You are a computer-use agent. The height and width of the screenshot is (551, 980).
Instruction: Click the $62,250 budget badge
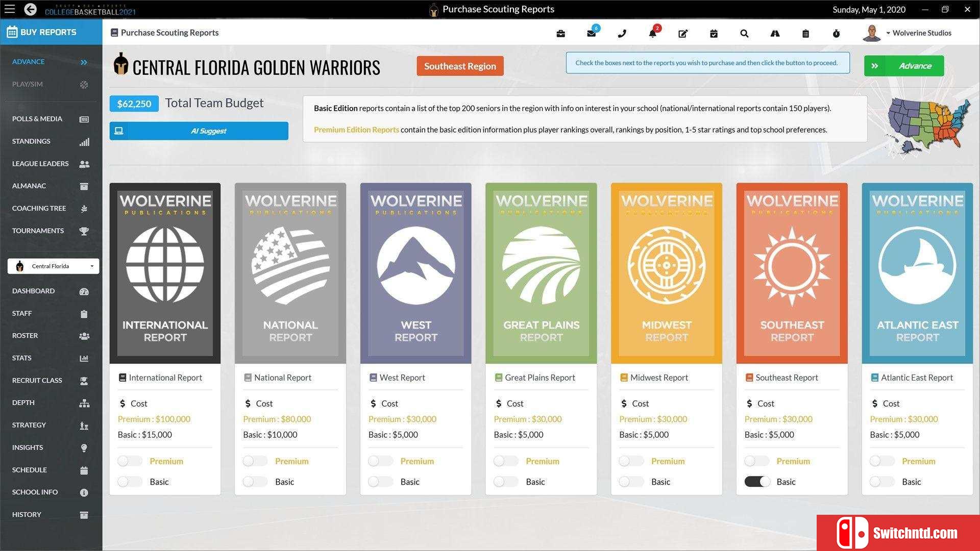point(134,104)
